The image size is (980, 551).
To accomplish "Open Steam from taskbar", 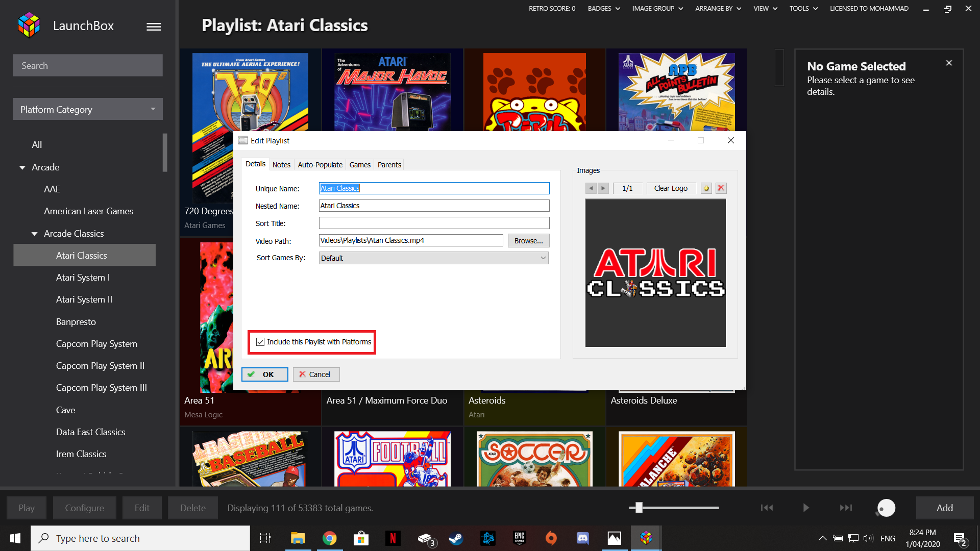I will [x=456, y=538].
